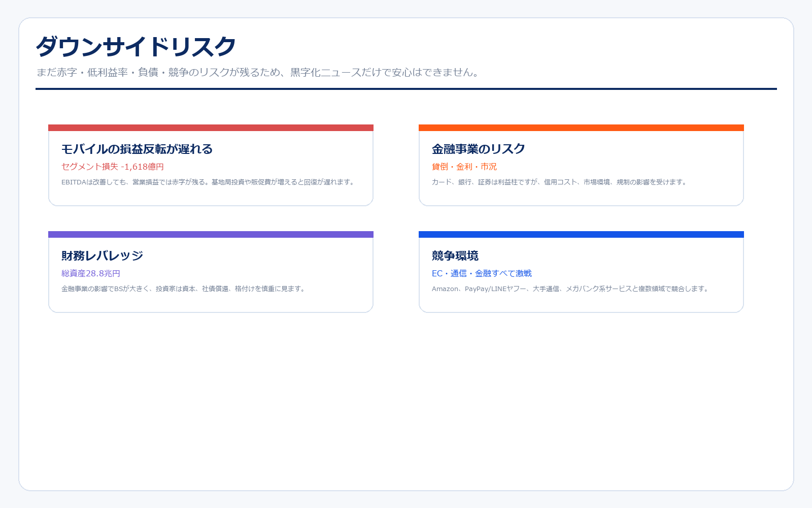This screenshot has width=812, height=508.
Task: Click the 総資産28.8兆円 value
Action: (x=91, y=273)
